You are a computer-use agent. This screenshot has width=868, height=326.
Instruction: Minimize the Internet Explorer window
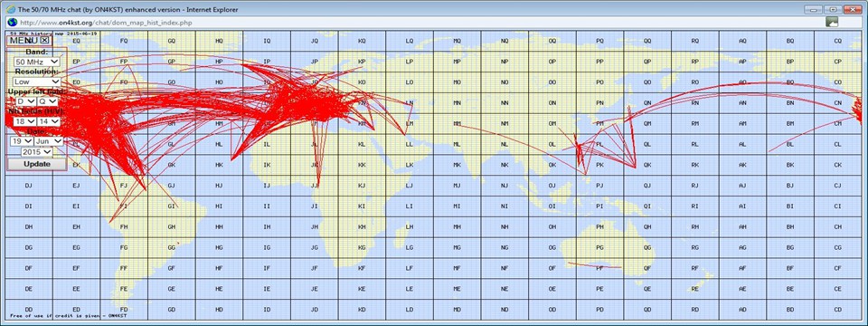[813, 9]
